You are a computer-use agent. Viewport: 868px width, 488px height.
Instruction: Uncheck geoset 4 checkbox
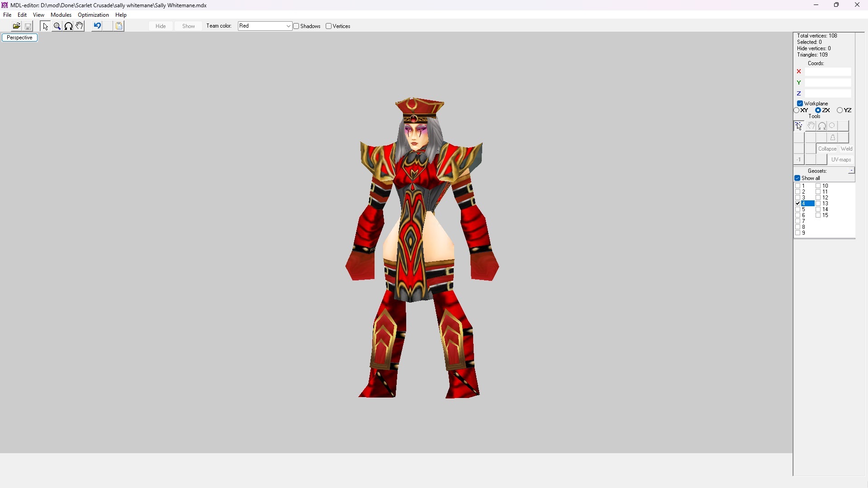798,204
